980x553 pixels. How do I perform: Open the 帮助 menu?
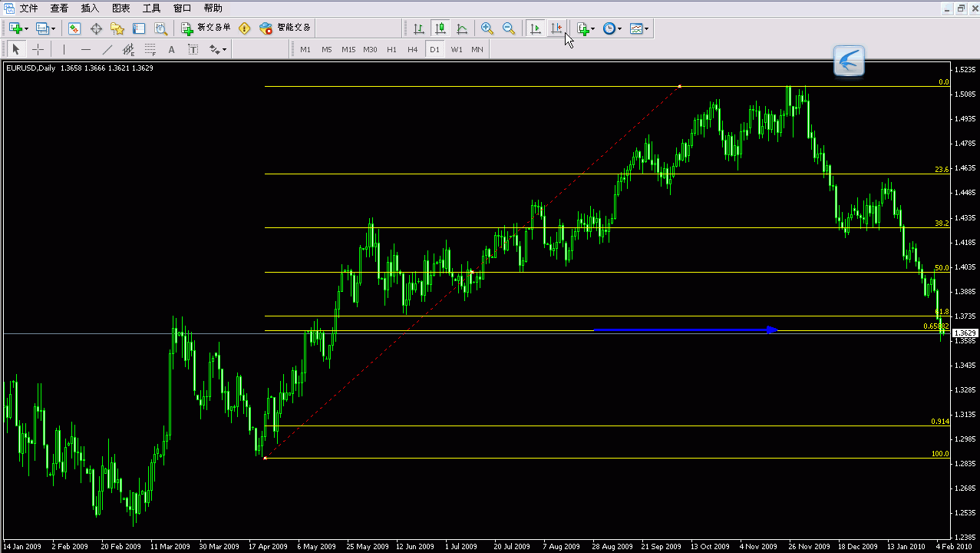tap(213, 8)
